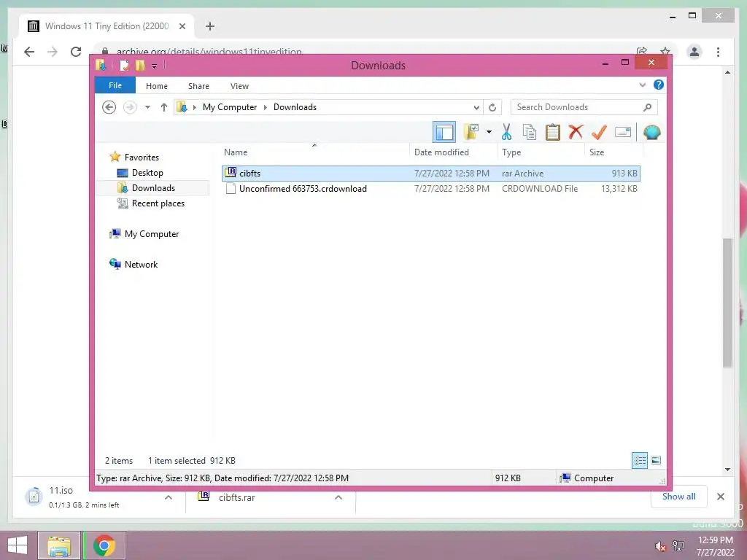Viewport: 747px width, 560px height.
Task: Click Chrome browser back arrow
Action: click(x=29, y=52)
